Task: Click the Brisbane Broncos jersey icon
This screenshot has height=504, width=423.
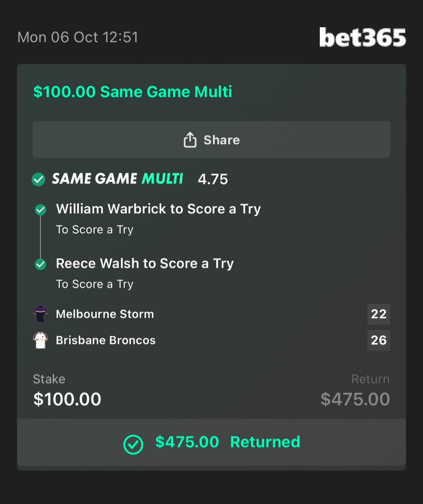Action: coord(40,340)
